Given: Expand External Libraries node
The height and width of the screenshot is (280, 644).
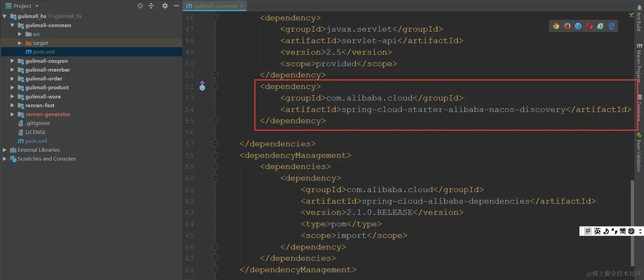Looking at the screenshot, I should point(4,150).
